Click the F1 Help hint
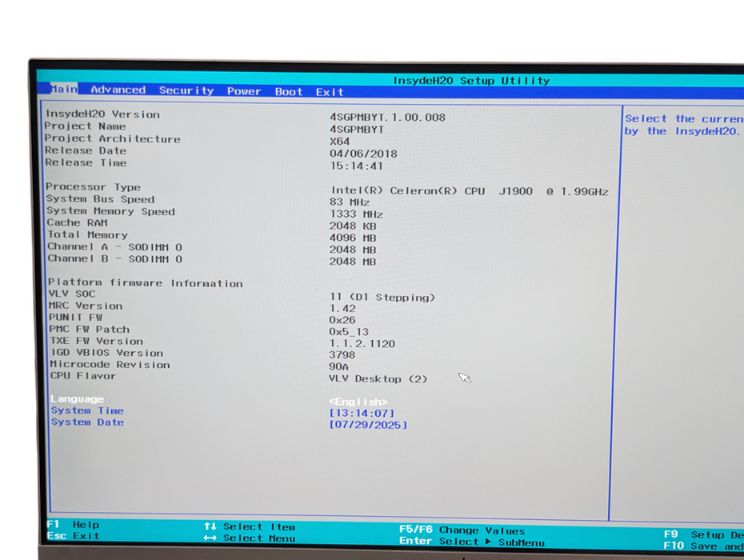 [x=73, y=525]
